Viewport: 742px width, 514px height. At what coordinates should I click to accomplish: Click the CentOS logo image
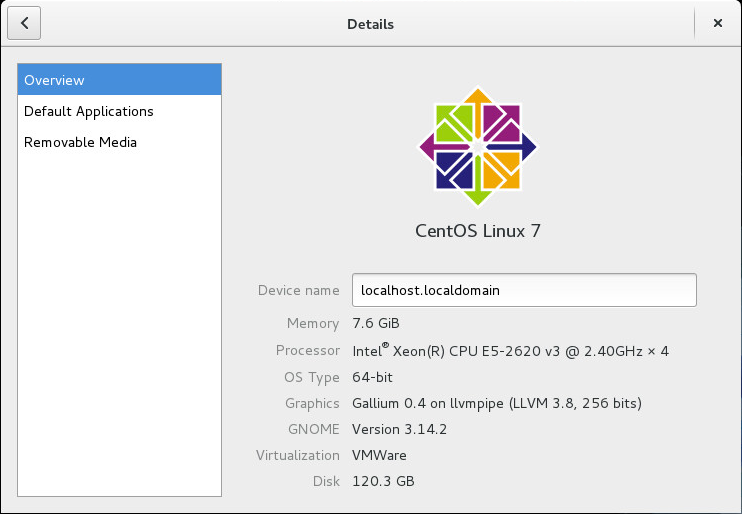pyautogui.click(x=478, y=147)
